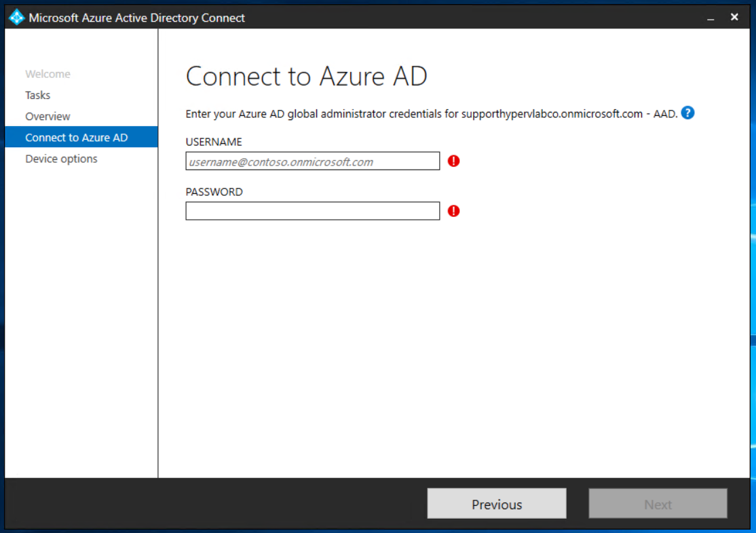Click the USERNAME label text

tap(214, 142)
